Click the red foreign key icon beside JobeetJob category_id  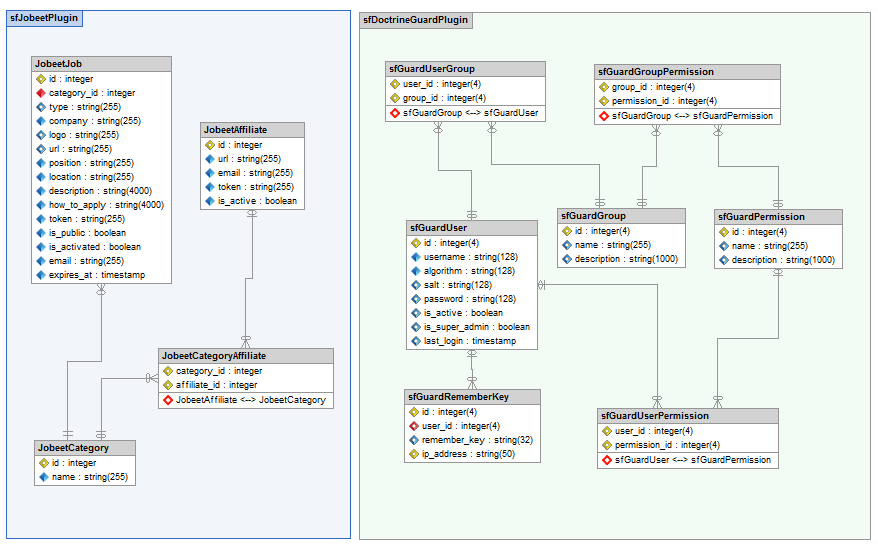(41, 93)
